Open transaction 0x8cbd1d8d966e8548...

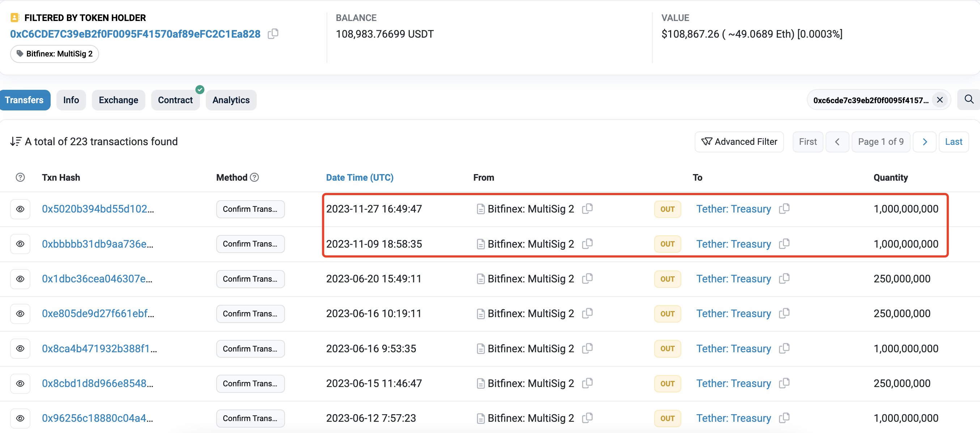pyautogui.click(x=97, y=383)
